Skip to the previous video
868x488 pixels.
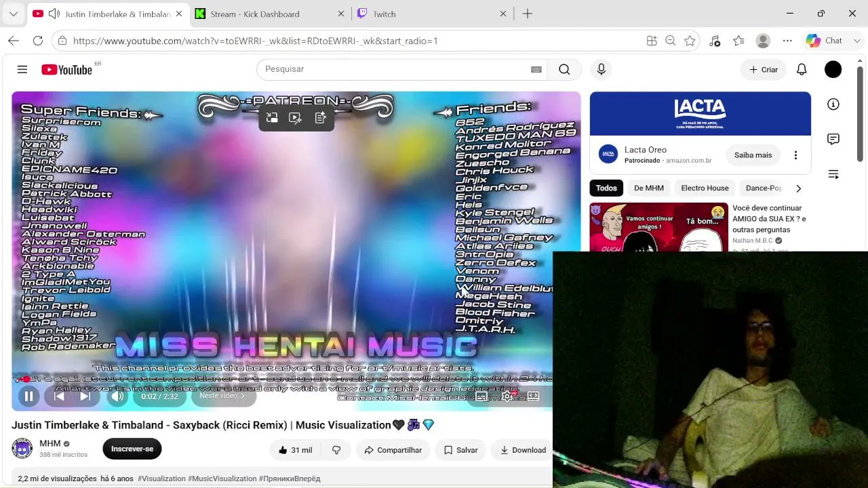tap(60, 396)
